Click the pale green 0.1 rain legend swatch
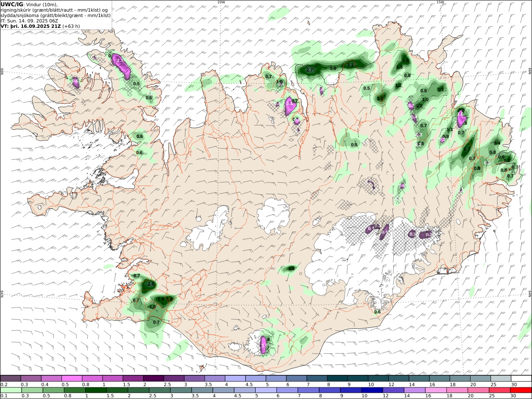Screen dimensions: 532x399 (11, 390)
